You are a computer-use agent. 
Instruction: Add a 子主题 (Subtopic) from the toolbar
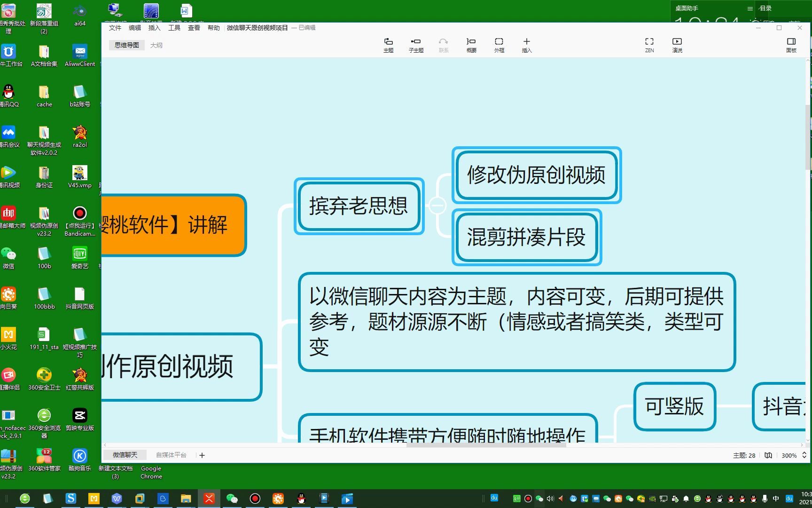(x=416, y=45)
